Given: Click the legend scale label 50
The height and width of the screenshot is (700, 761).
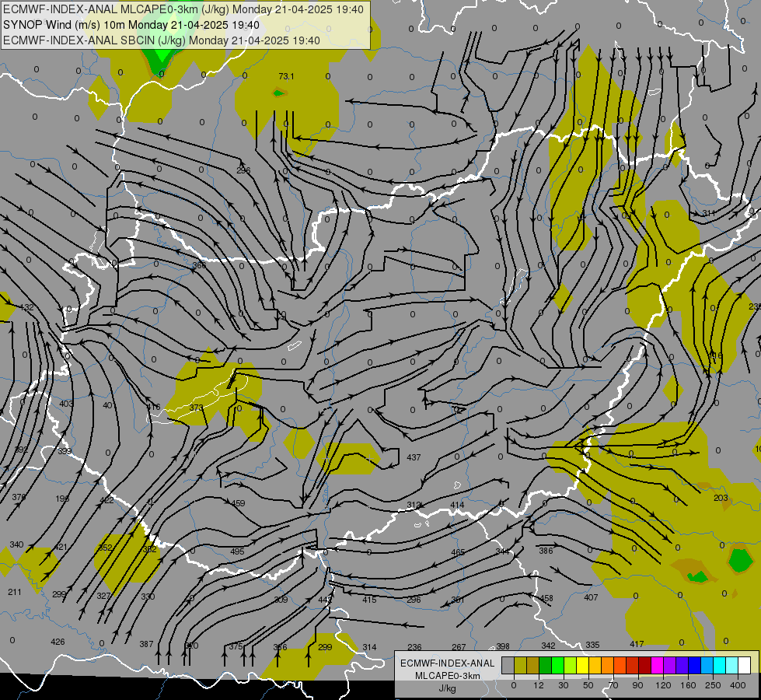Looking at the screenshot, I should [x=588, y=685].
